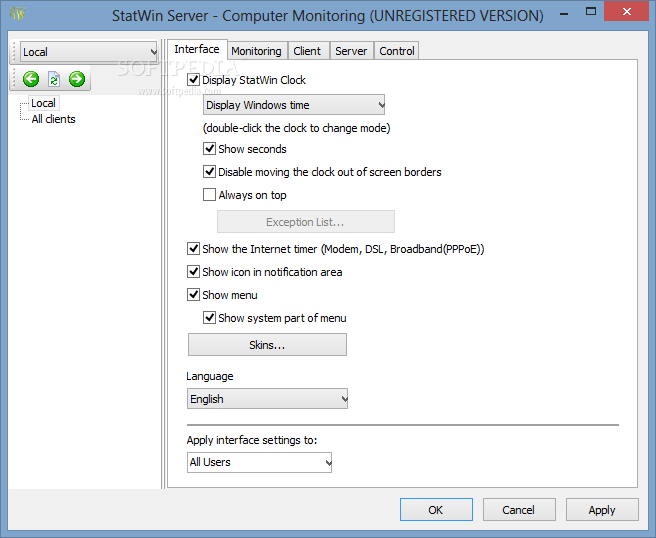Image resolution: width=656 pixels, height=538 pixels.
Task: Uncheck Show system part of menu
Action: 209,318
